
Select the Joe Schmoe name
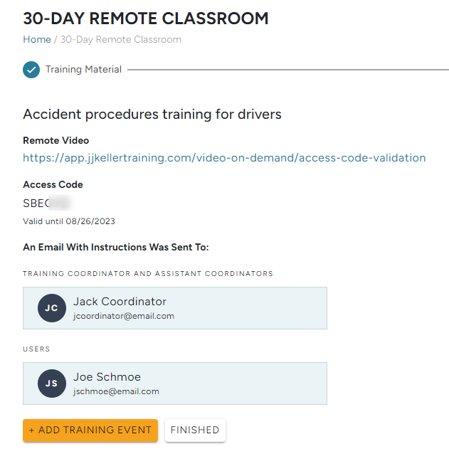pos(108,377)
